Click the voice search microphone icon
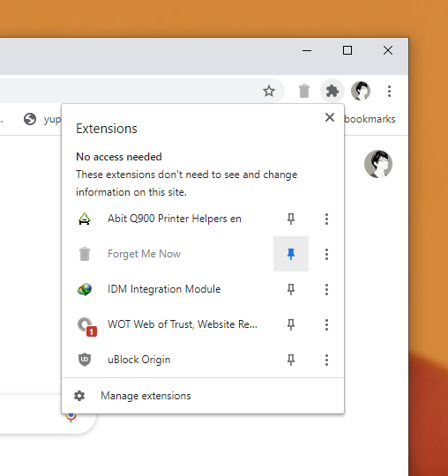Viewport: 448px width, 476px height. [x=71, y=418]
